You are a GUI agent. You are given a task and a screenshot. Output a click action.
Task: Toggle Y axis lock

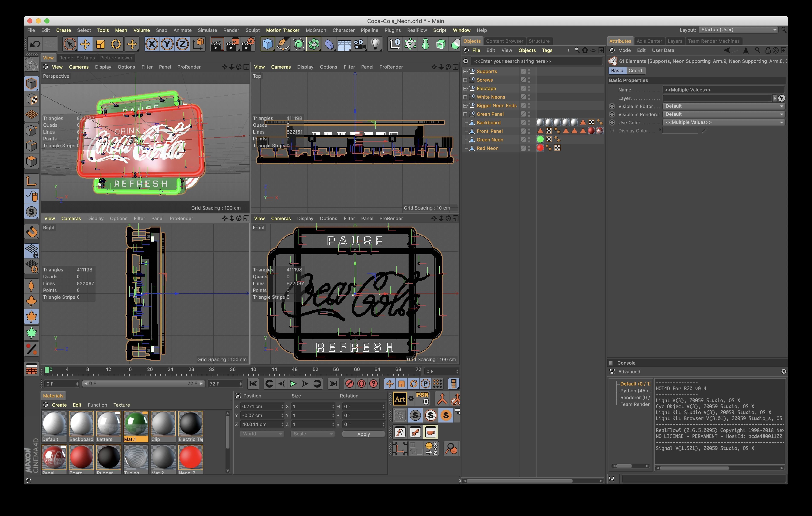pos(167,44)
